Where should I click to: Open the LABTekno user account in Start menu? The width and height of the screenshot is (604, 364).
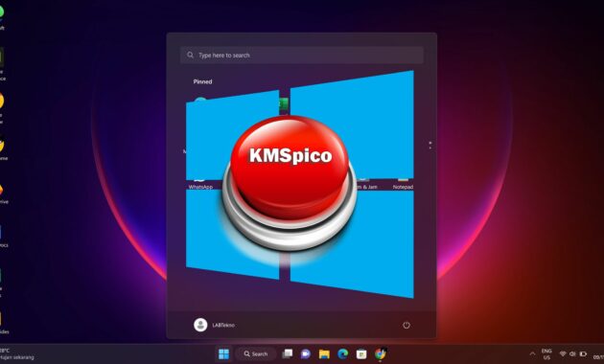215,325
